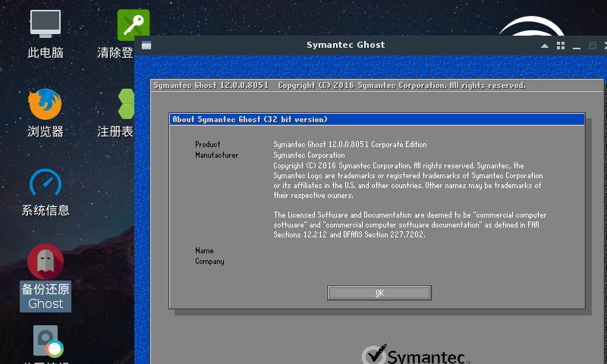Screen dimensions: 607x364
Task: Click OK in About Symantec Ghost dialog
Action: point(379,293)
